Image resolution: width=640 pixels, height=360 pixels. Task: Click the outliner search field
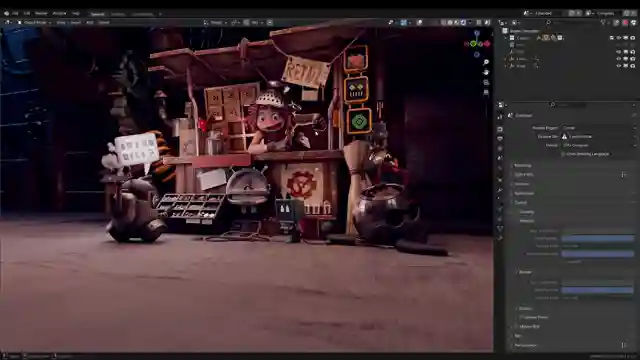click(572, 22)
